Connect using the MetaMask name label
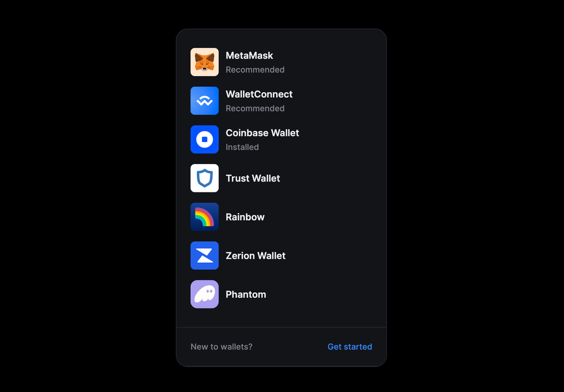The image size is (564, 392). 249,55
